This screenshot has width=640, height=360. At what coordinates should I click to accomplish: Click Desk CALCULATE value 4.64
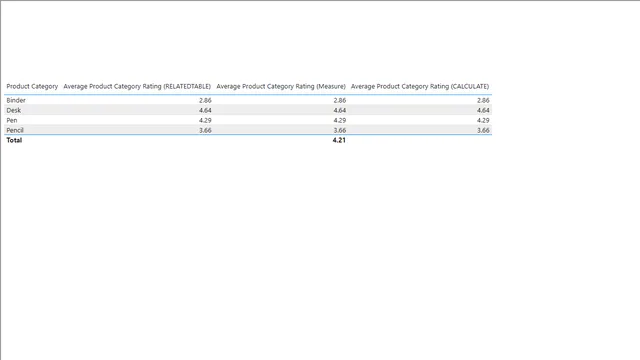[x=483, y=110]
